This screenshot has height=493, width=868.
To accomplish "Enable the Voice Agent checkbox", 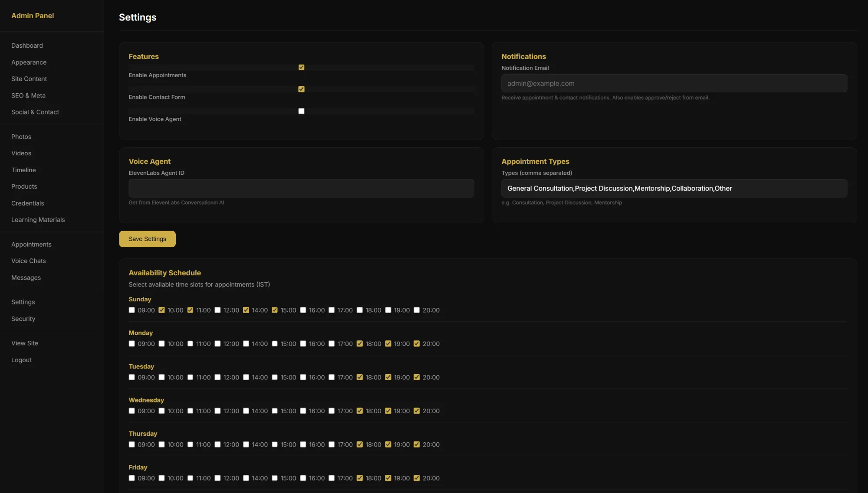I will coord(301,111).
